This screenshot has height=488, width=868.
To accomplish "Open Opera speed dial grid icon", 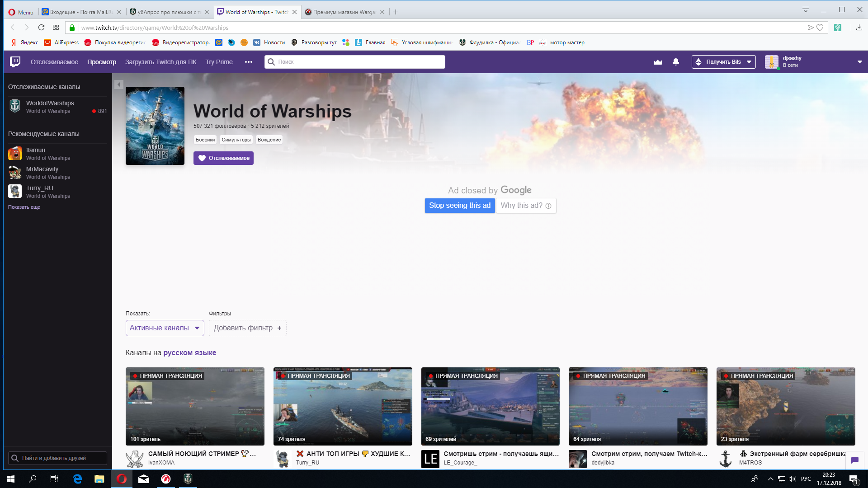I will [x=56, y=28].
